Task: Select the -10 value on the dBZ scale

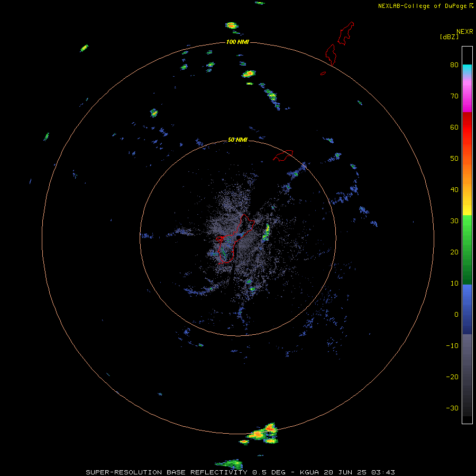Action: 452,346
